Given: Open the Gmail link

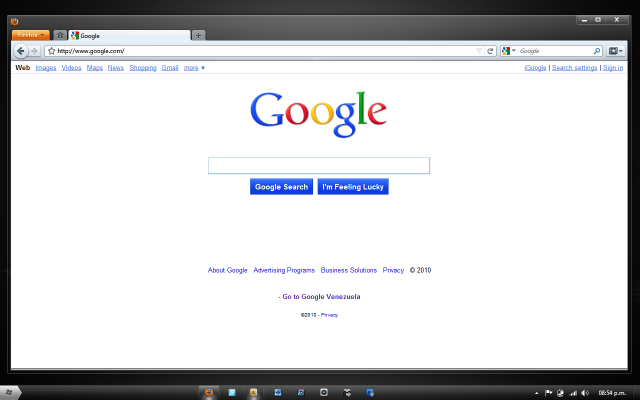Looking at the screenshot, I should point(170,68).
